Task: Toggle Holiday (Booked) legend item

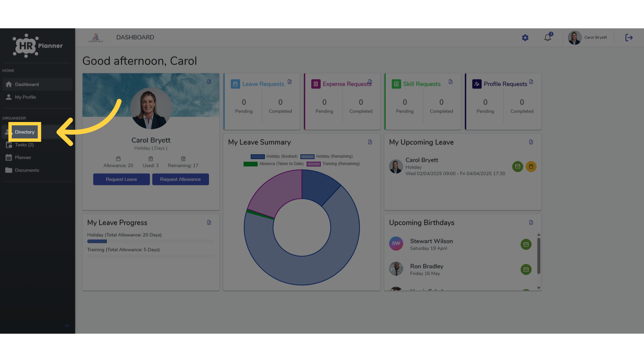Action: tap(274, 157)
